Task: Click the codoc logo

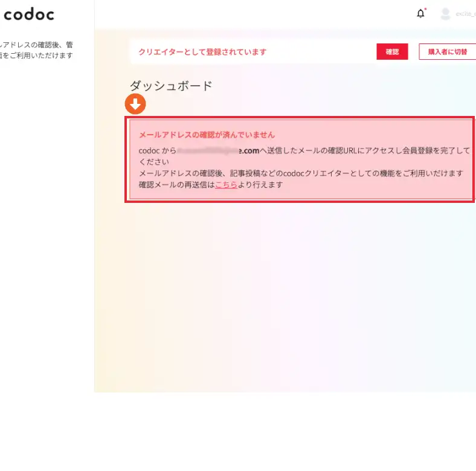Action: click(29, 14)
